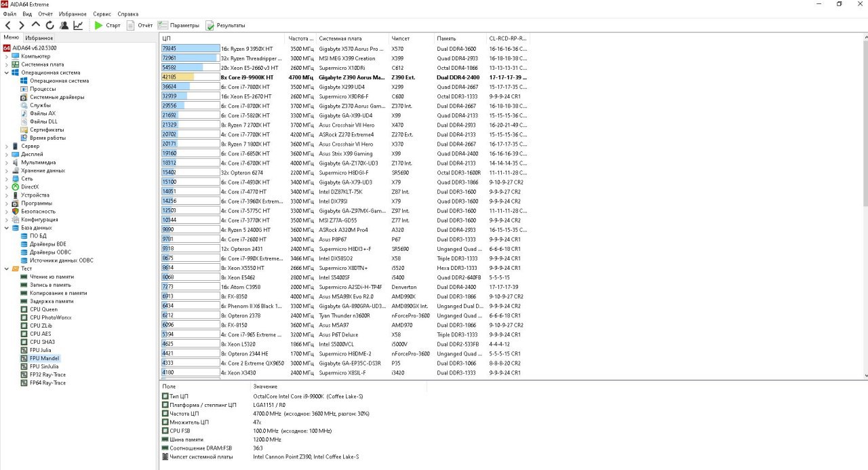
Task: Collapse the База данных tree node
Action: [x=7, y=228]
